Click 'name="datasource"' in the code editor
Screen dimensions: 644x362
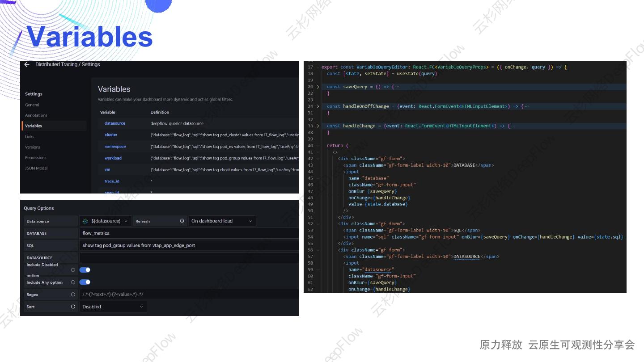tap(371, 269)
